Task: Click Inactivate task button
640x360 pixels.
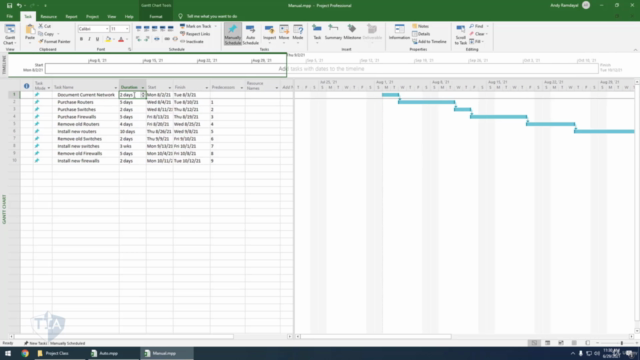Action: (192, 42)
